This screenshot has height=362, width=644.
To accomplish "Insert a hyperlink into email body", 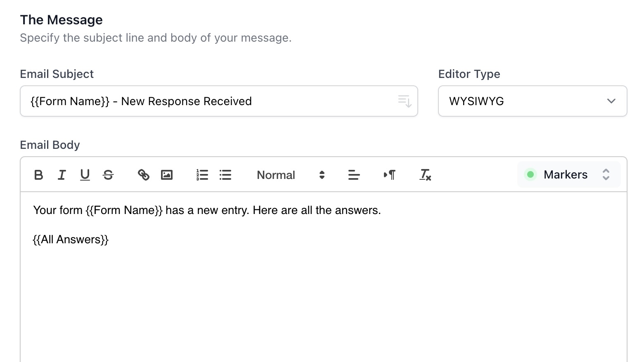I will pyautogui.click(x=143, y=175).
